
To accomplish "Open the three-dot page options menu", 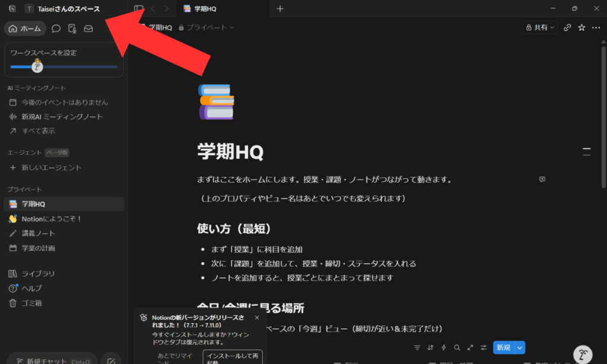I will tap(596, 27).
